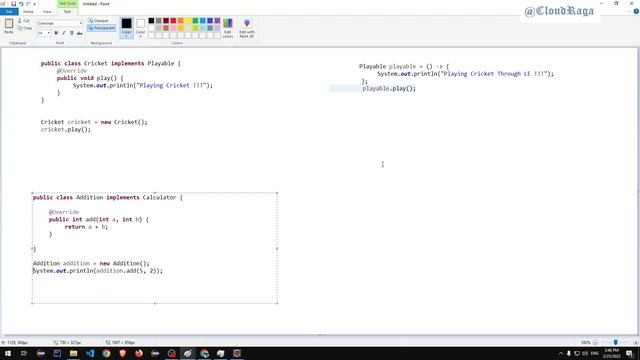Open Windows Start menu
The image size is (640, 360).
(8, 353)
